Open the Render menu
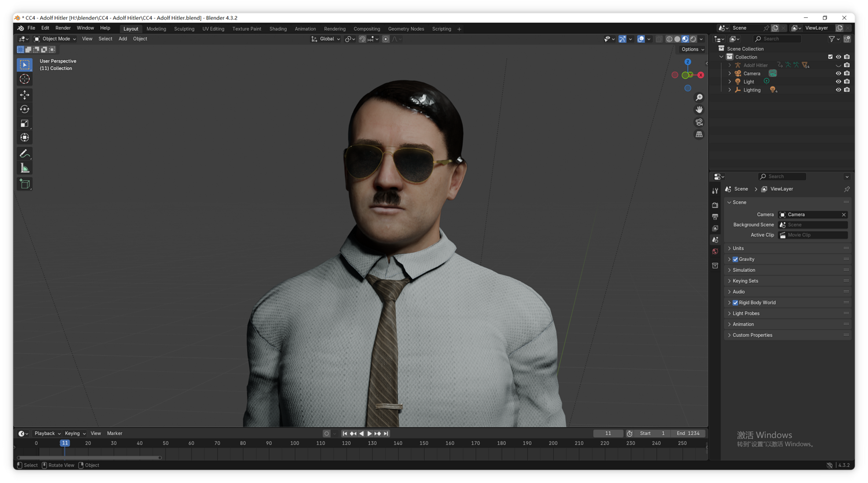The image size is (868, 483). (x=63, y=28)
